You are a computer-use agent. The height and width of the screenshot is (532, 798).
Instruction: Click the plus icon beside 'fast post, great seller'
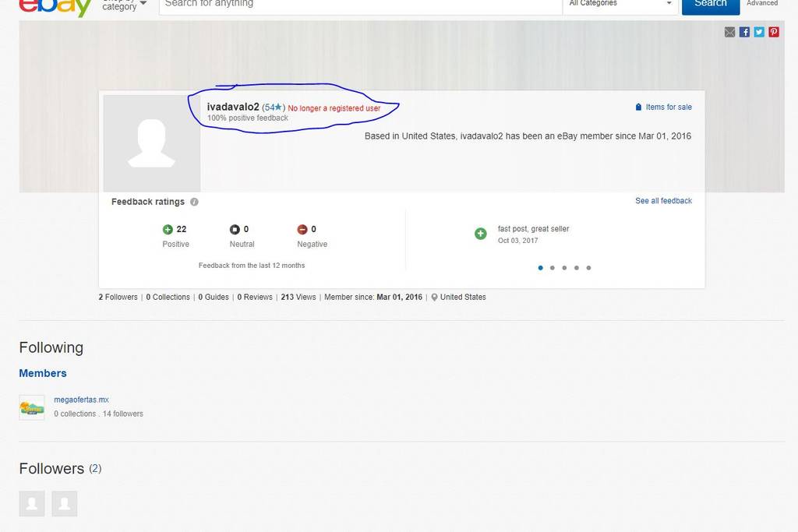click(x=480, y=234)
